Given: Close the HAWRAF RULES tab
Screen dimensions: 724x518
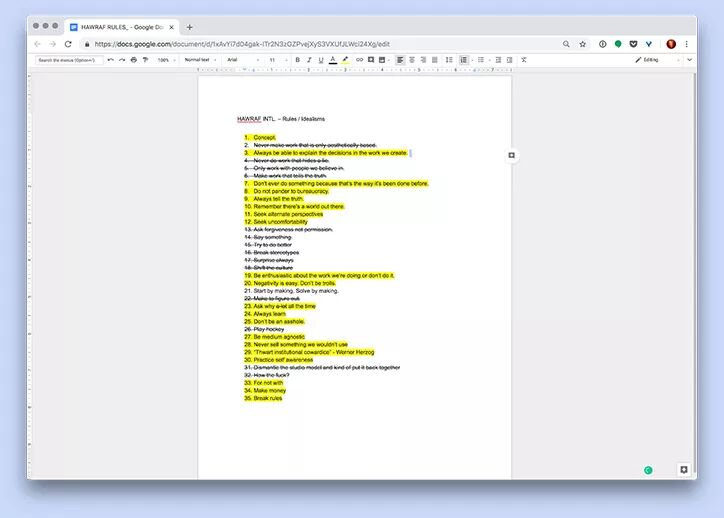Looking at the screenshot, I should (x=171, y=27).
